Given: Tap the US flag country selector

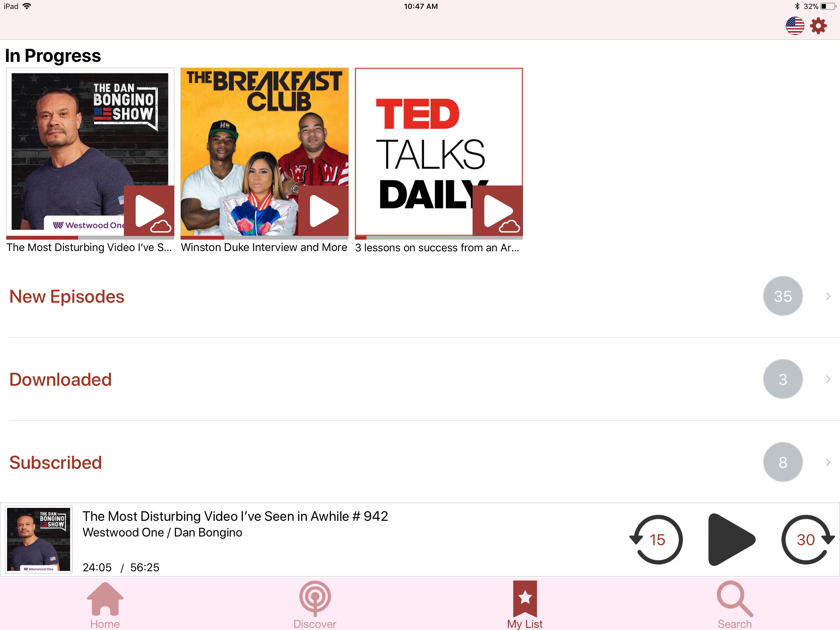Looking at the screenshot, I should click(x=794, y=26).
